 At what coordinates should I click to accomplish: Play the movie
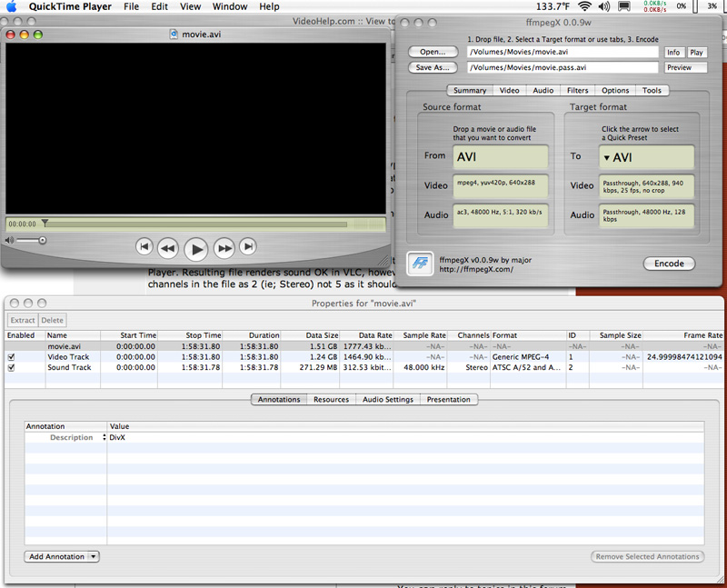tap(195, 250)
